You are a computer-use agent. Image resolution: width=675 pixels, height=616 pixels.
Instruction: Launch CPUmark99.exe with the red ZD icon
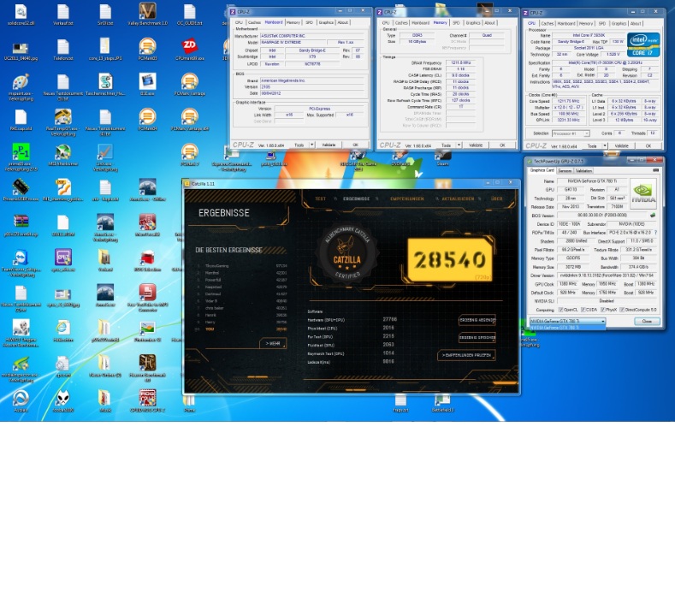tap(189, 49)
